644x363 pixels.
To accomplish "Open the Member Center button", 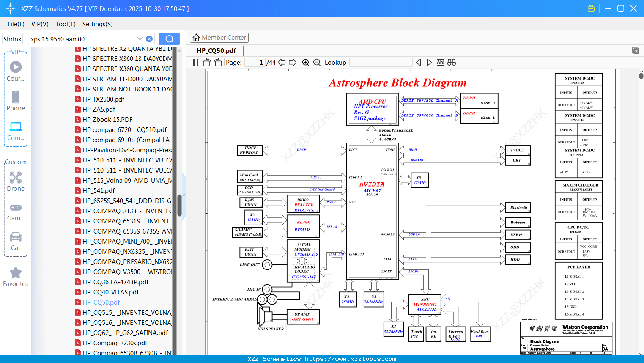I will pos(219,38).
